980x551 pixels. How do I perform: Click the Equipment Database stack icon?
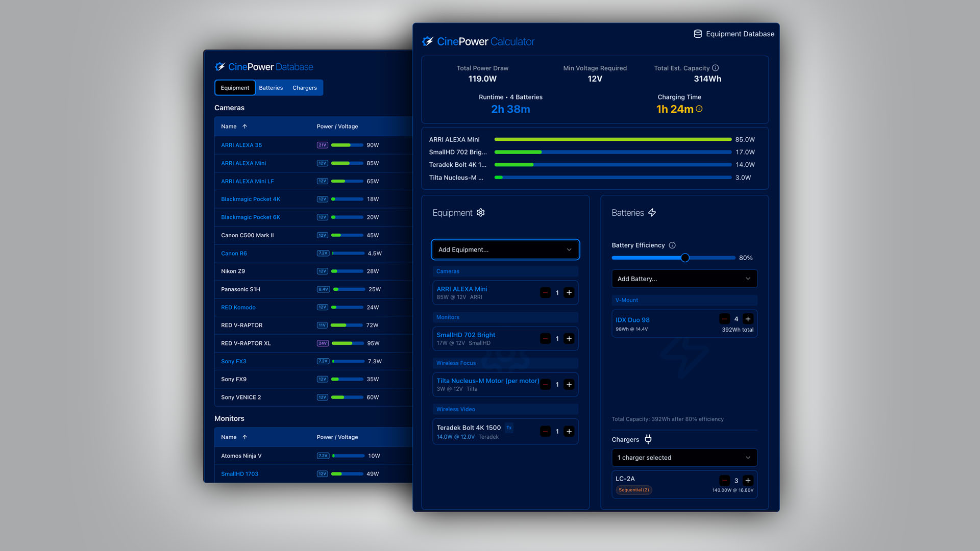(x=698, y=34)
